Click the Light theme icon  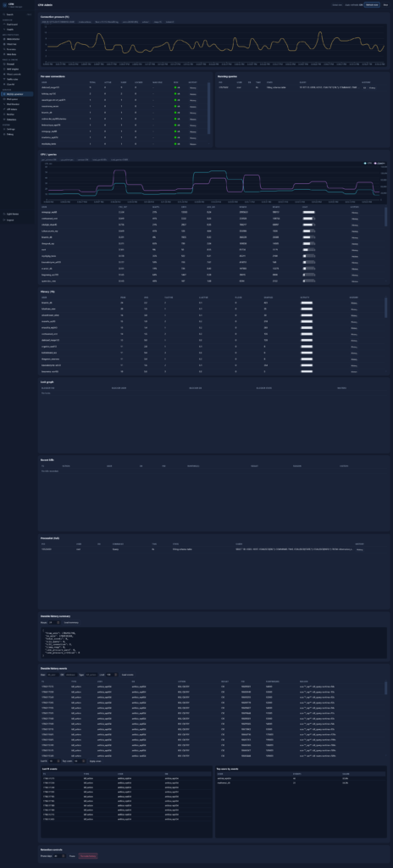tap(4, 214)
